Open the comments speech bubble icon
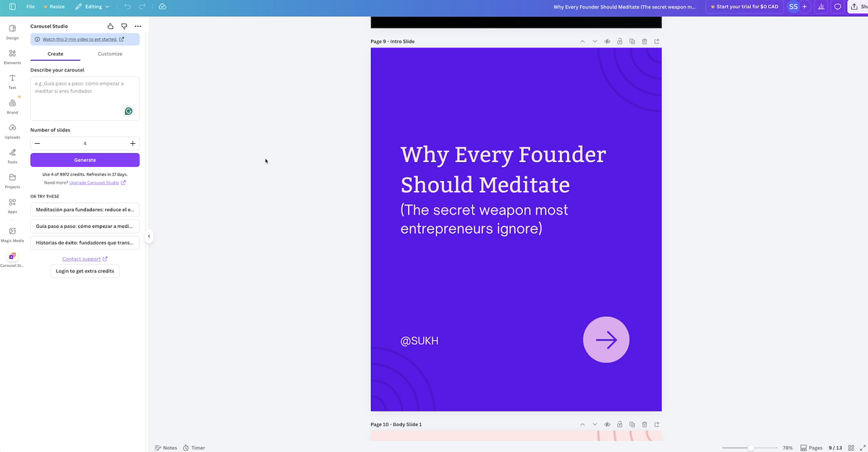868x452 pixels. pos(838,7)
